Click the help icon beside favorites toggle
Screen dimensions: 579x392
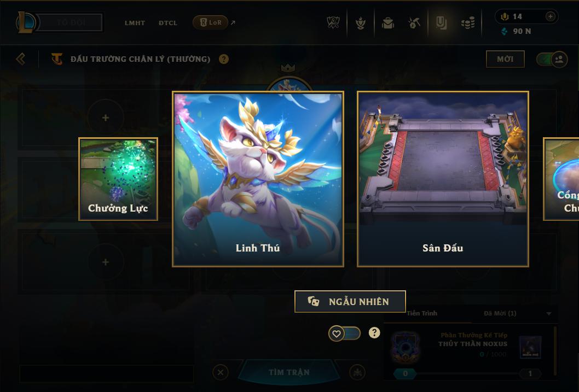[x=374, y=333]
